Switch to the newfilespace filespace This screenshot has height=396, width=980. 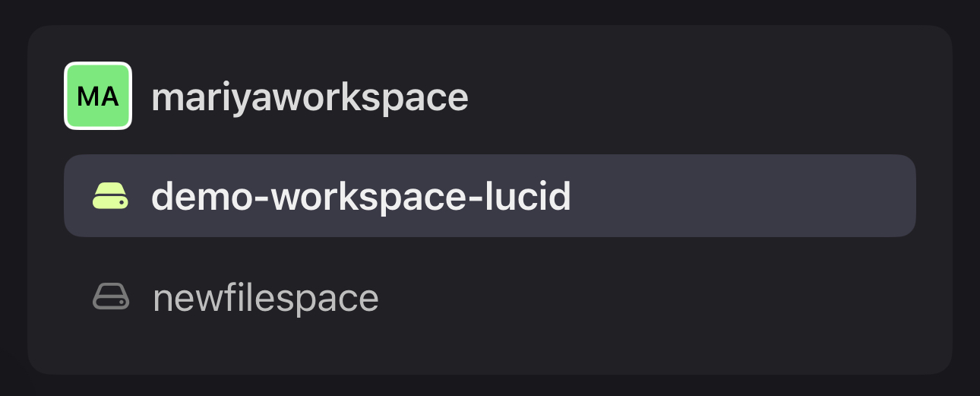click(x=490, y=296)
